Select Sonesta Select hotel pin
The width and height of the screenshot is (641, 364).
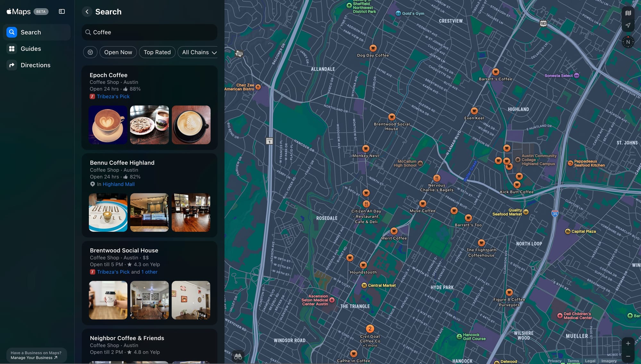pyautogui.click(x=577, y=76)
